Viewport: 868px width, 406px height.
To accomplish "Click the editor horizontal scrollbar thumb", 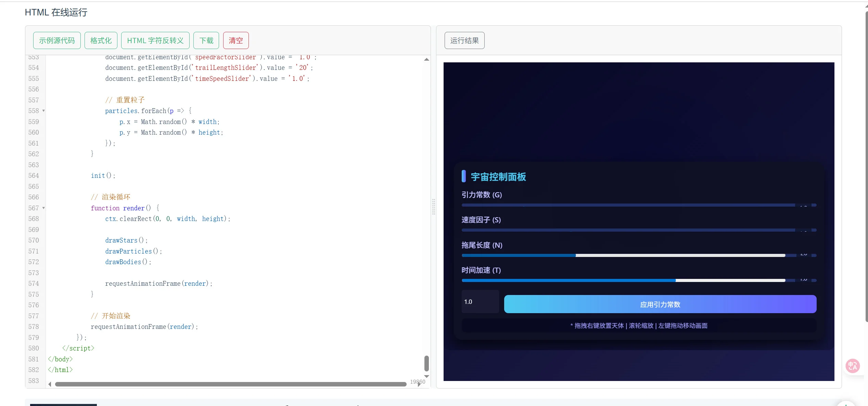I will 231,384.
